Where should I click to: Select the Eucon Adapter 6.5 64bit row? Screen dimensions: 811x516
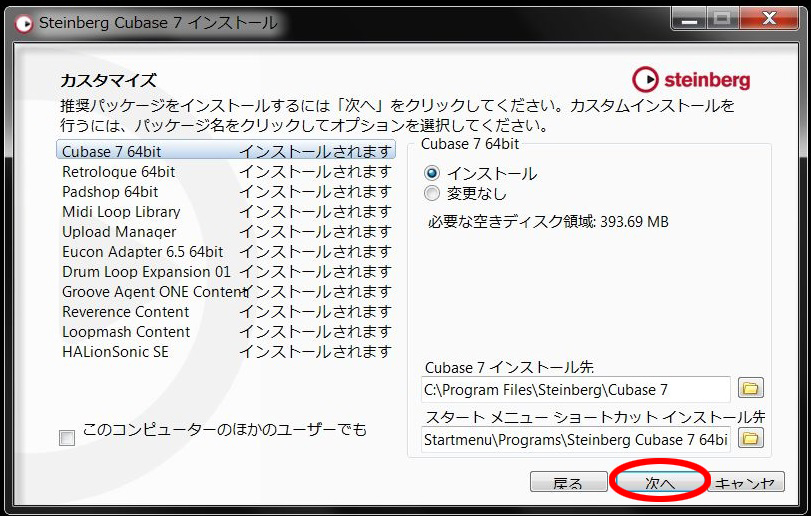(x=226, y=251)
